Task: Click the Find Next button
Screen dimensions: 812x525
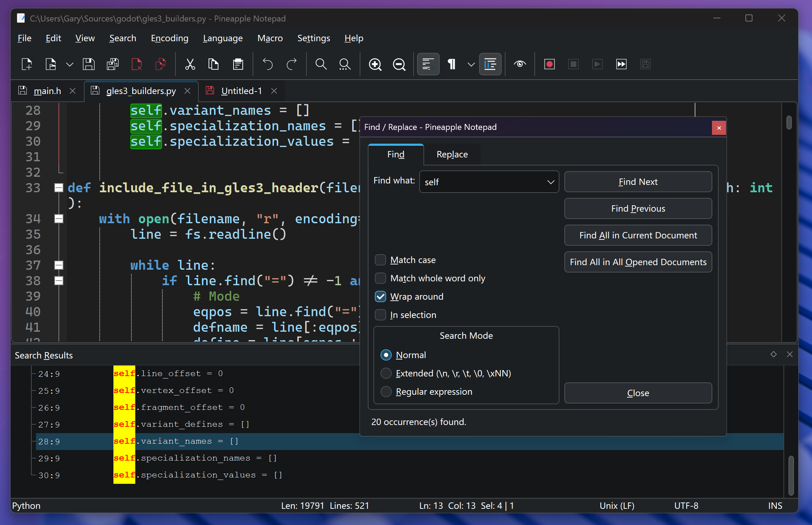Action: pyautogui.click(x=638, y=182)
